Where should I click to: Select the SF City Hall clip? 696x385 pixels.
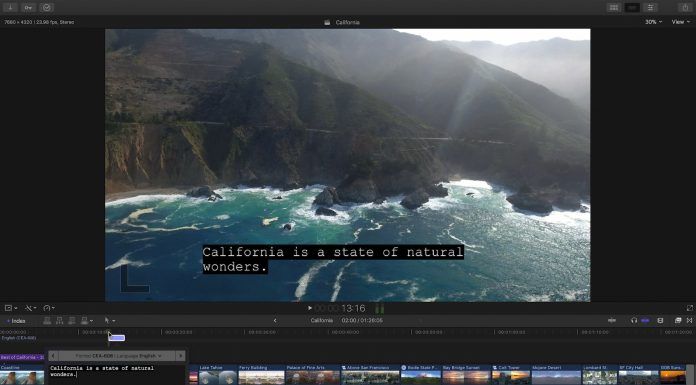click(639, 374)
